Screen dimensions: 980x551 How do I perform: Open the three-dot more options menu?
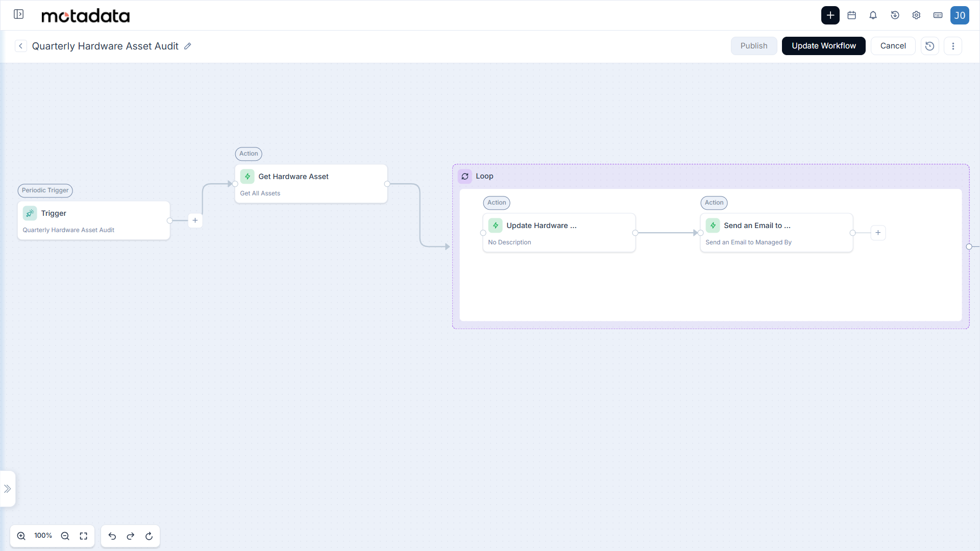click(x=952, y=46)
